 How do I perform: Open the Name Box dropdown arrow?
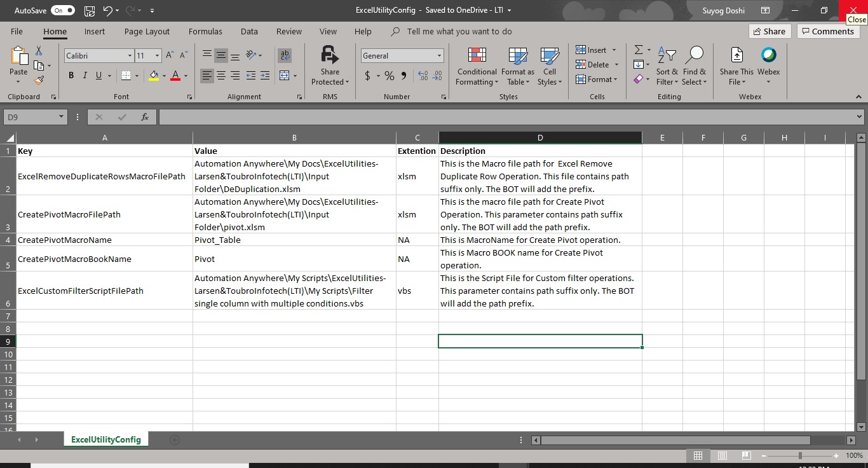(x=62, y=117)
